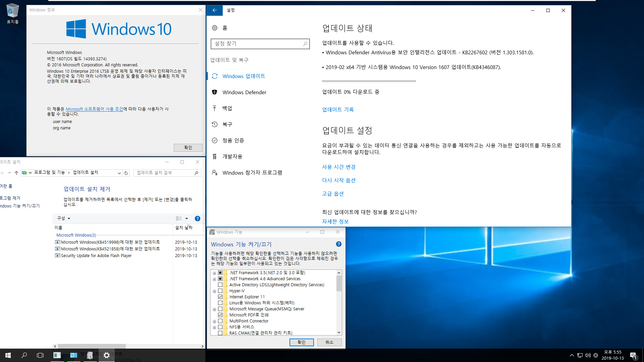Click the network icon in system tray
This screenshot has height=362, width=644.
[580, 355]
